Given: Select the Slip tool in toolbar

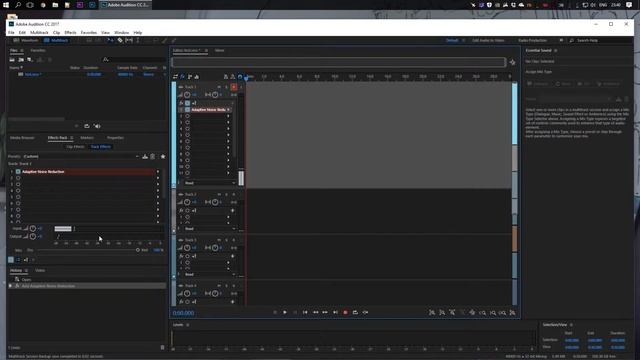Looking at the screenshot, I should (129, 40).
